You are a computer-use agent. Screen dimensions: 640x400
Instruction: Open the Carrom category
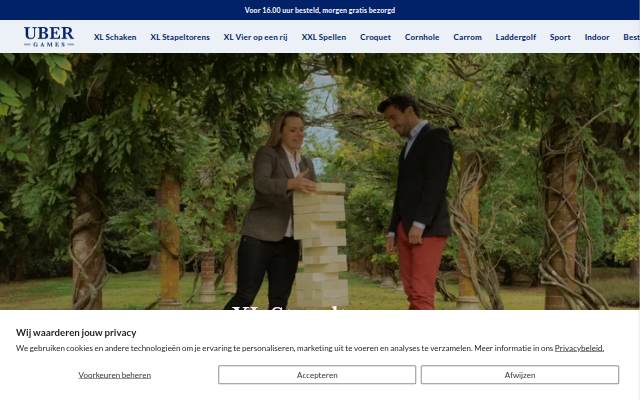pos(467,37)
